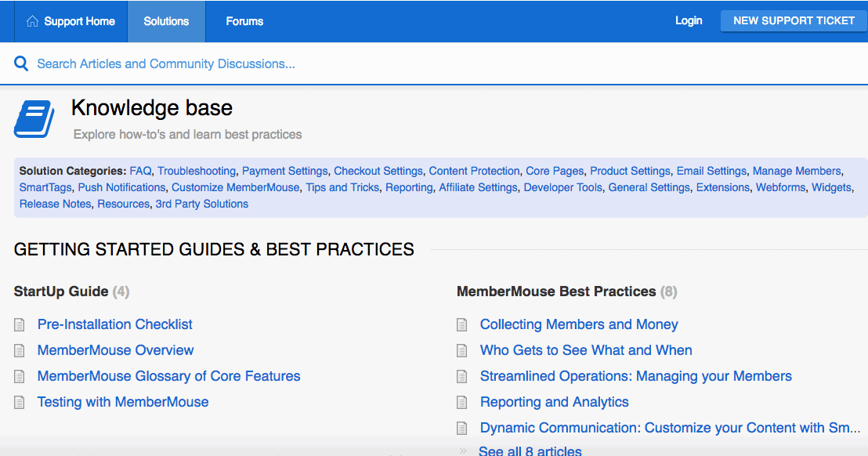Click document icon beside Collecting Members and Money
This screenshot has height=456, width=868.
[462, 324]
